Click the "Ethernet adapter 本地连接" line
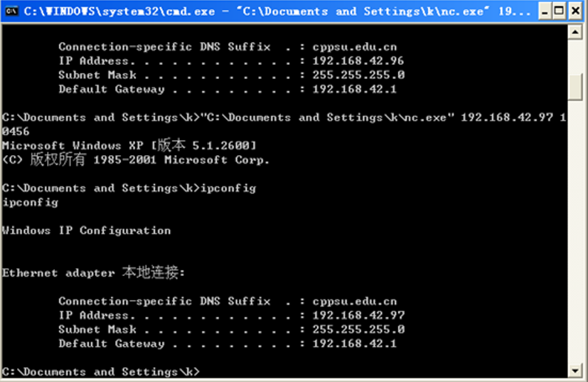 click(x=93, y=272)
